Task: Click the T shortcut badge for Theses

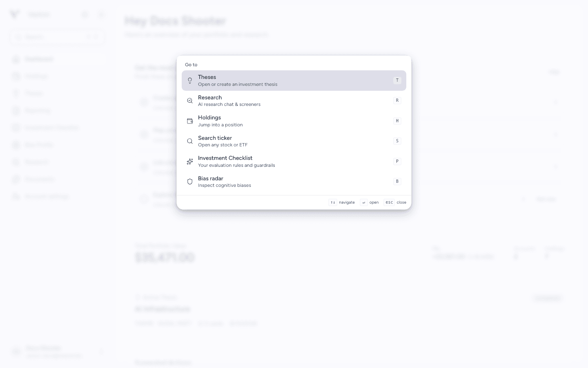Action: [397, 81]
